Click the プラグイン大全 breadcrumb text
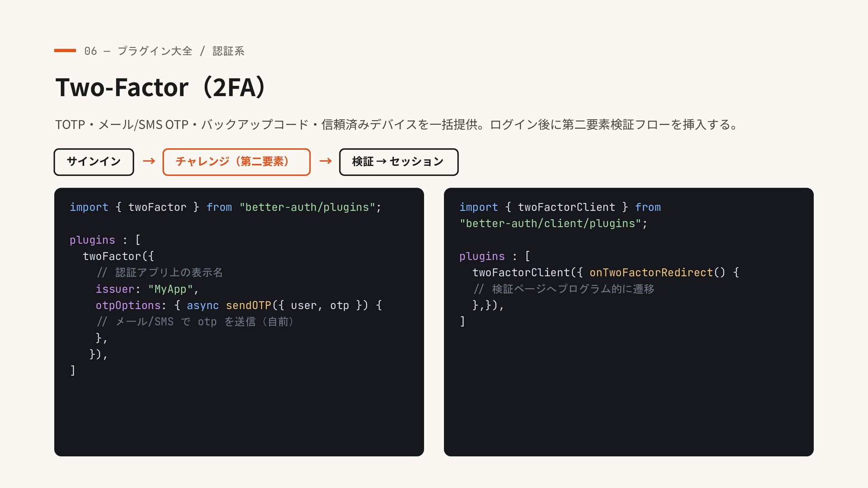Screen dimensions: 868x488 (x=155, y=51)
